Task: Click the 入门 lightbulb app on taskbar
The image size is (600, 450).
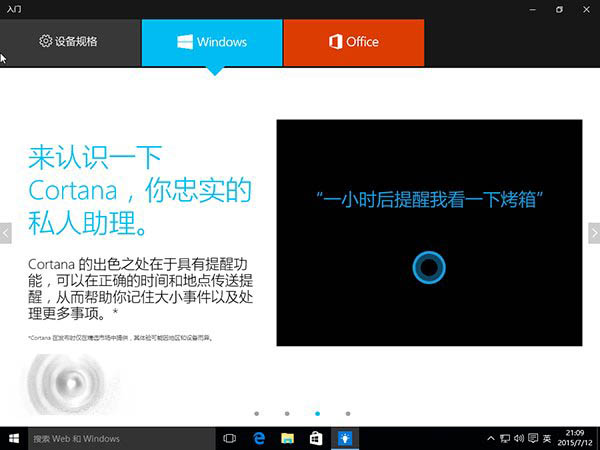Action: click(345, 439)
